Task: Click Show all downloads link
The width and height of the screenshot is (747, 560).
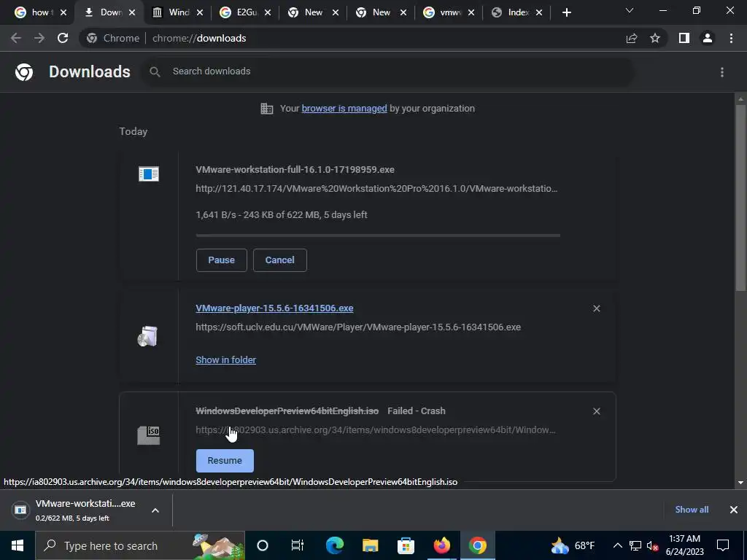Action: [692, 510]
